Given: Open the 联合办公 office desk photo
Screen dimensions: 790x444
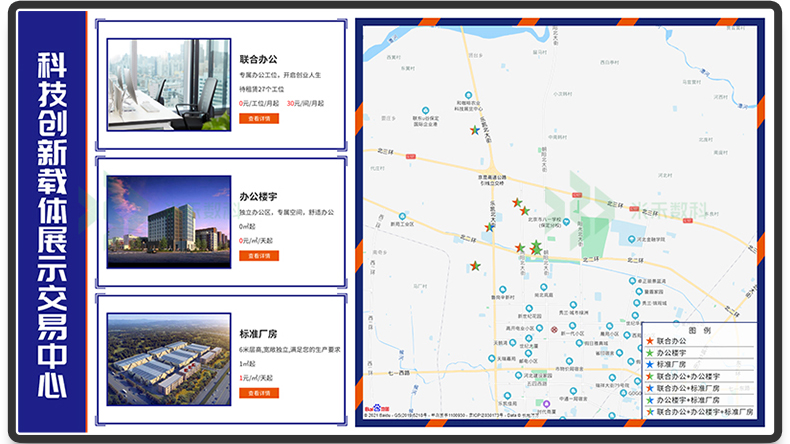Looking at the screenshot, I should coord(169,85).
